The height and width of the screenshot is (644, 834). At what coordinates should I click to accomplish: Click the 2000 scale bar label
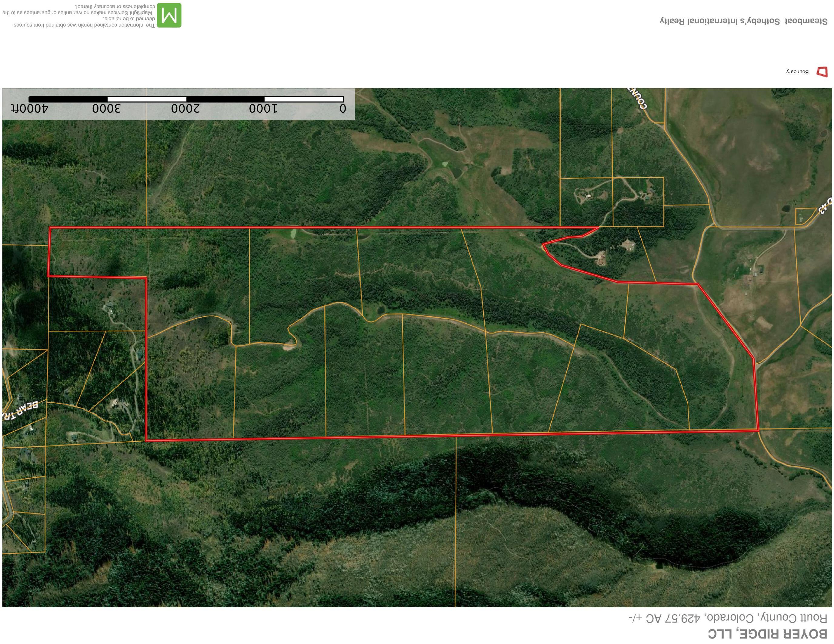pyautogui.click(x=185, y=108)
